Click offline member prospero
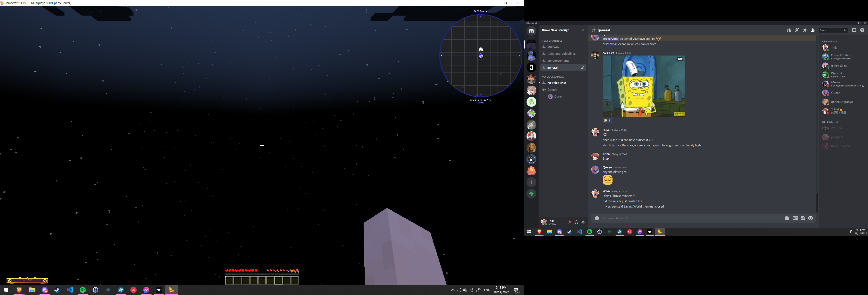The height and width of the screenshot is (295, 868). click(843, 137)
